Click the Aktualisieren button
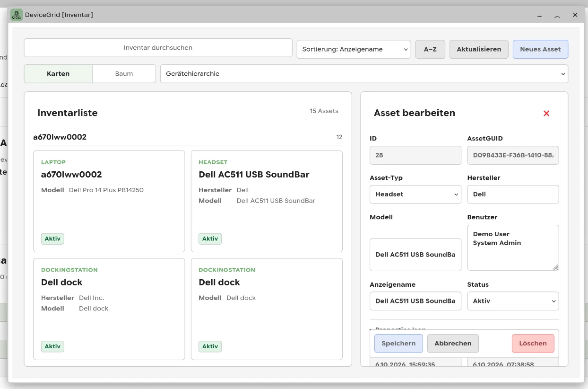This screenshot has width=588, height=389. (479, 49)
